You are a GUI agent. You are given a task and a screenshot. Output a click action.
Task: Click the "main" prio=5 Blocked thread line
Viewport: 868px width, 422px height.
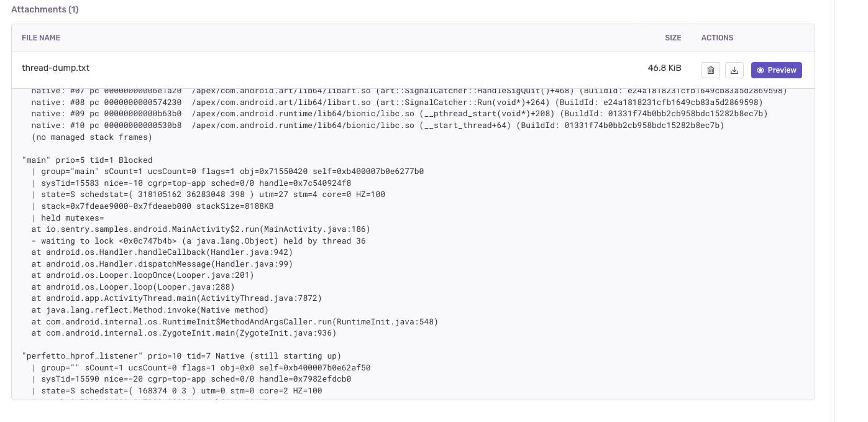point(87,160)
